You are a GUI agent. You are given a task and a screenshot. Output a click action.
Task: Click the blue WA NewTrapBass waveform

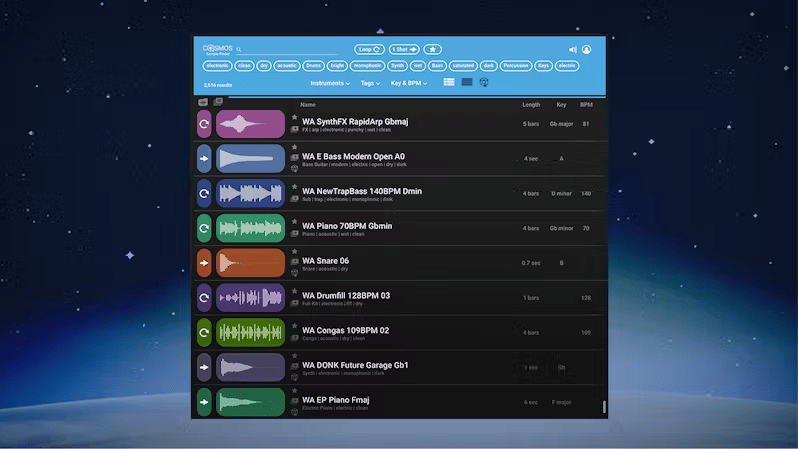(x=250, y=193)
